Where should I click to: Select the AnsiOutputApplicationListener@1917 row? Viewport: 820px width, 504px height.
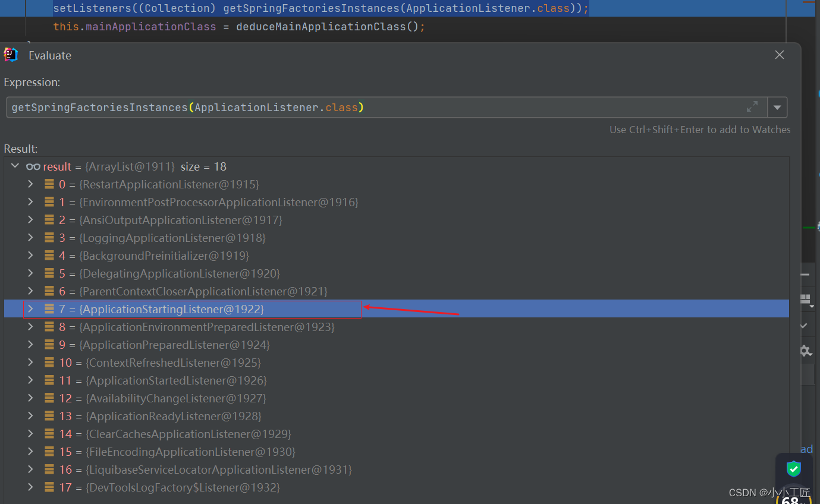point(397,220)
